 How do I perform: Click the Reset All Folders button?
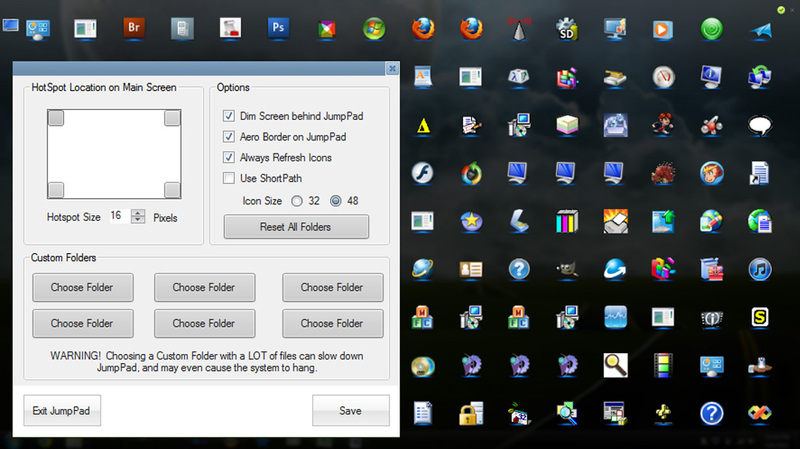tap(296, 227)
